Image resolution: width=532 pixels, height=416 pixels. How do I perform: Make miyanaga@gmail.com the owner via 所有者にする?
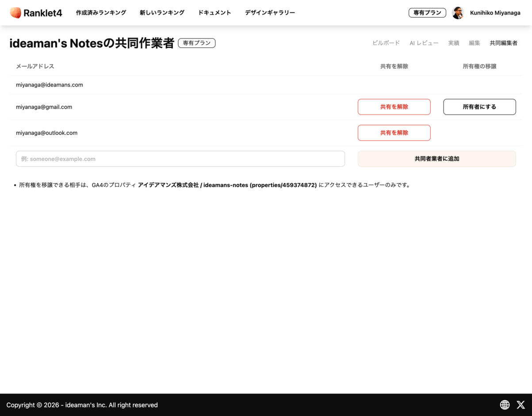[479, 107]
